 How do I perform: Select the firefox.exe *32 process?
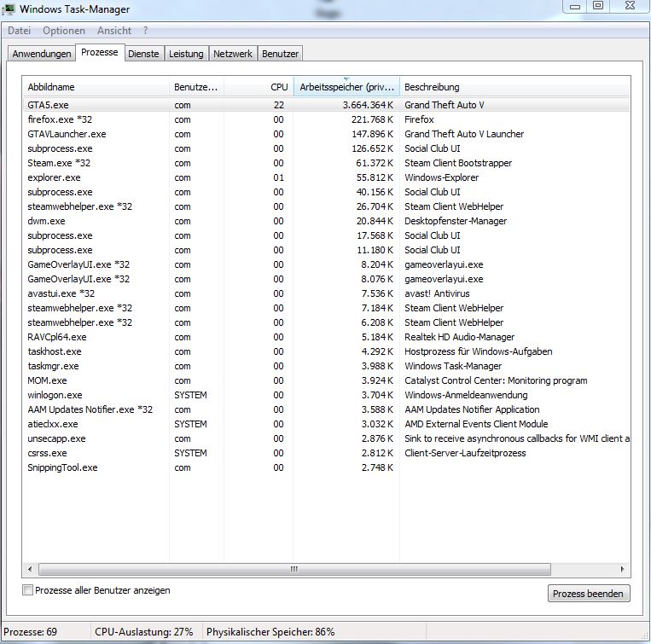point(326,119)
